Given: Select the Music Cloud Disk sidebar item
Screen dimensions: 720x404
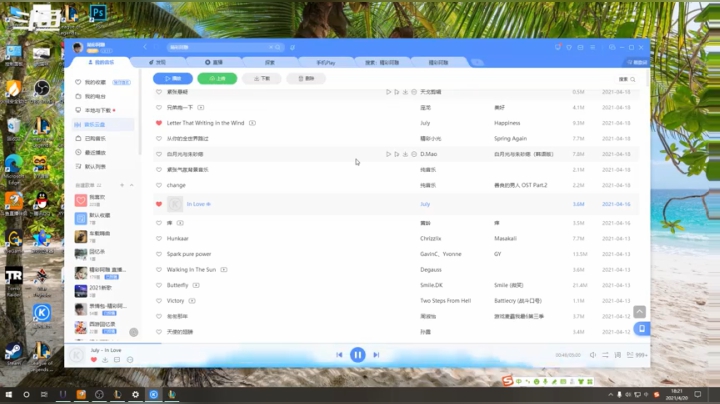Looking at the screenshot, I should [103, 124].
